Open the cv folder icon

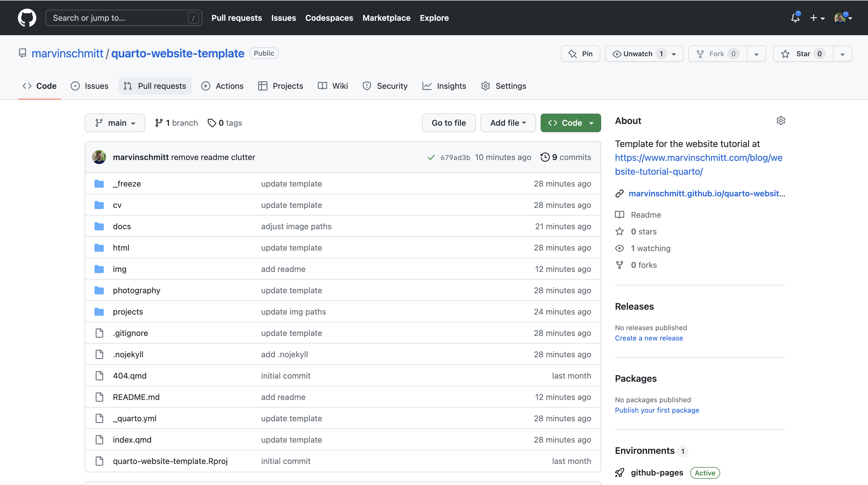click(99, 205)
